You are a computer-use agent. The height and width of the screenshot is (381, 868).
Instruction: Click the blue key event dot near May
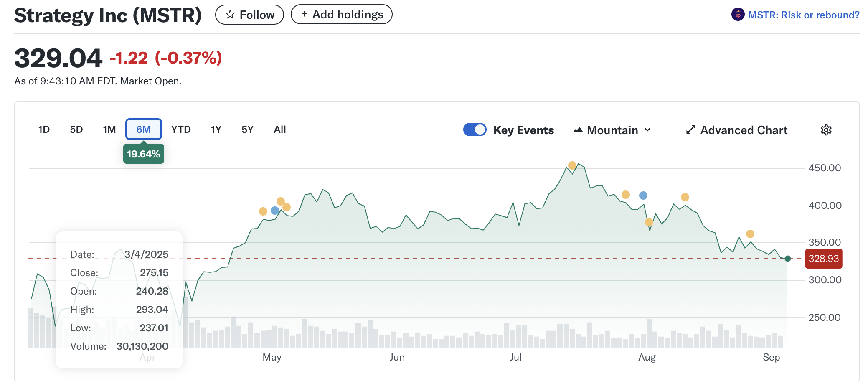tap(275, 211)
